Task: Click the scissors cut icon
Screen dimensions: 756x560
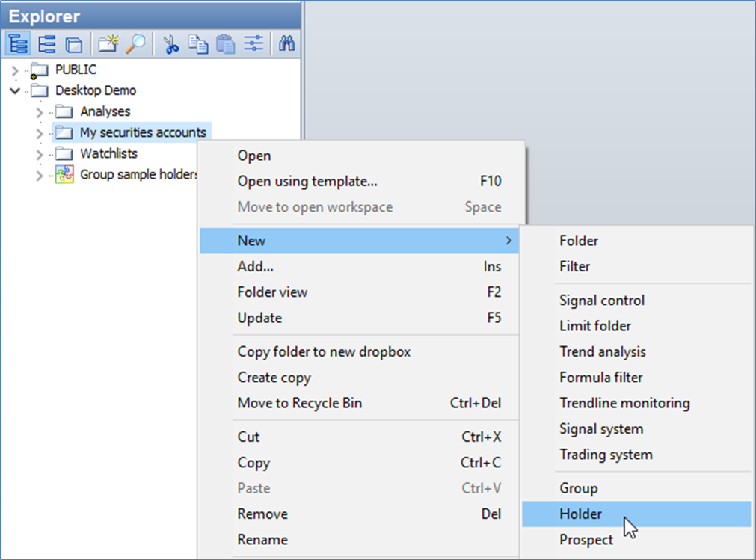Action: 171,45
